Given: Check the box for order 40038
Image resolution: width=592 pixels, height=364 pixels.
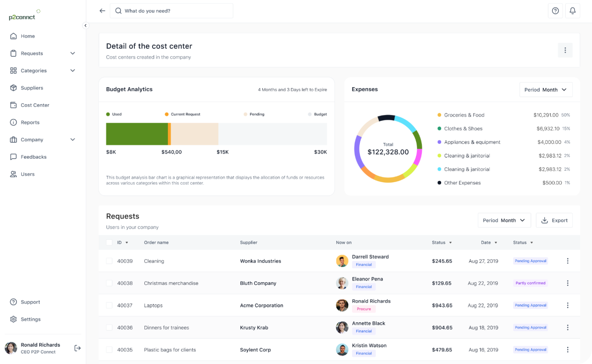Looking at the screenshot, I should pos(109,283).
